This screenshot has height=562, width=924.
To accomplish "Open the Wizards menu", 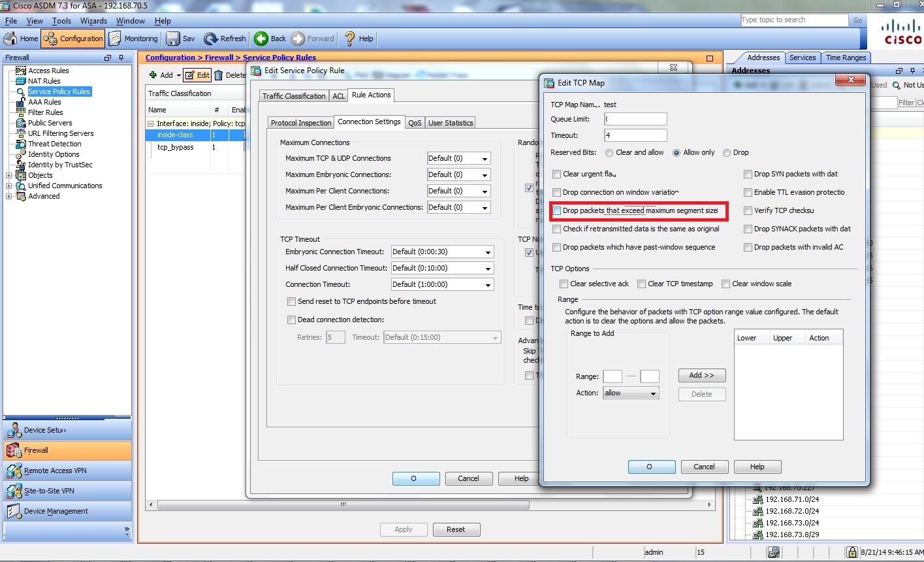I will pyautogui.click(x=93, y=21).
